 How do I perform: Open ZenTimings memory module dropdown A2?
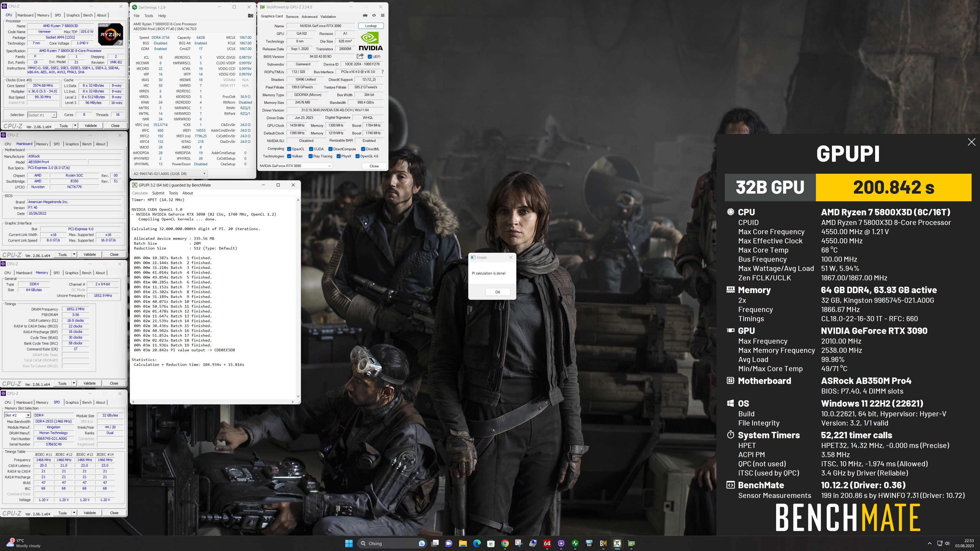169,173
